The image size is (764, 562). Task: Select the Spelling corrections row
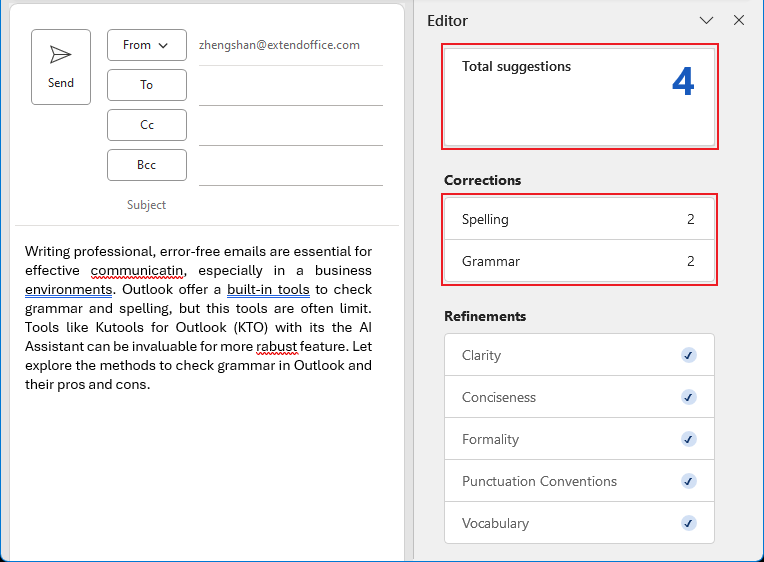coord(579,219)
